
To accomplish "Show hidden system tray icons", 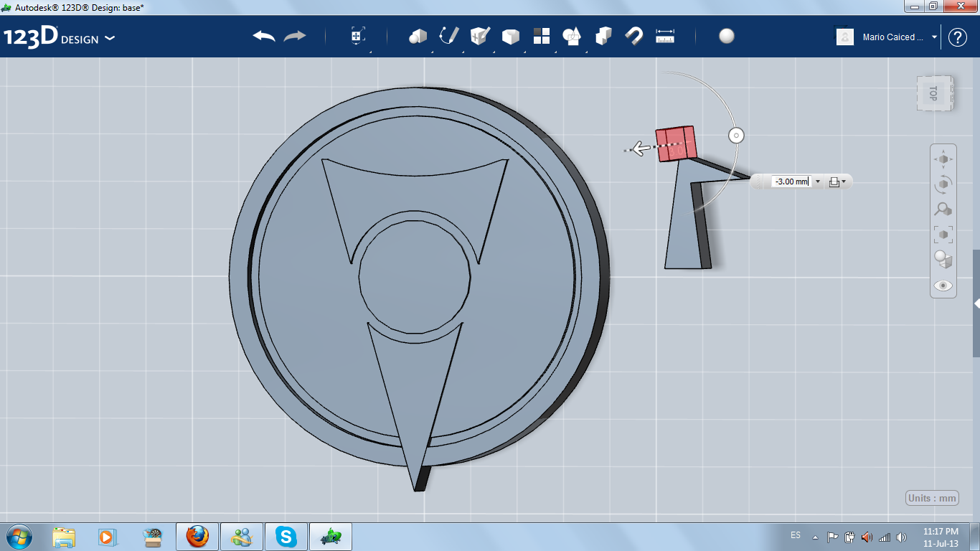I will [x=816, y=537].
